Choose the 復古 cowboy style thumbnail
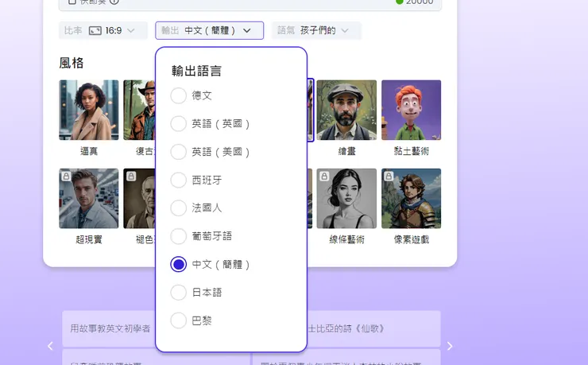 coord(139,110)
